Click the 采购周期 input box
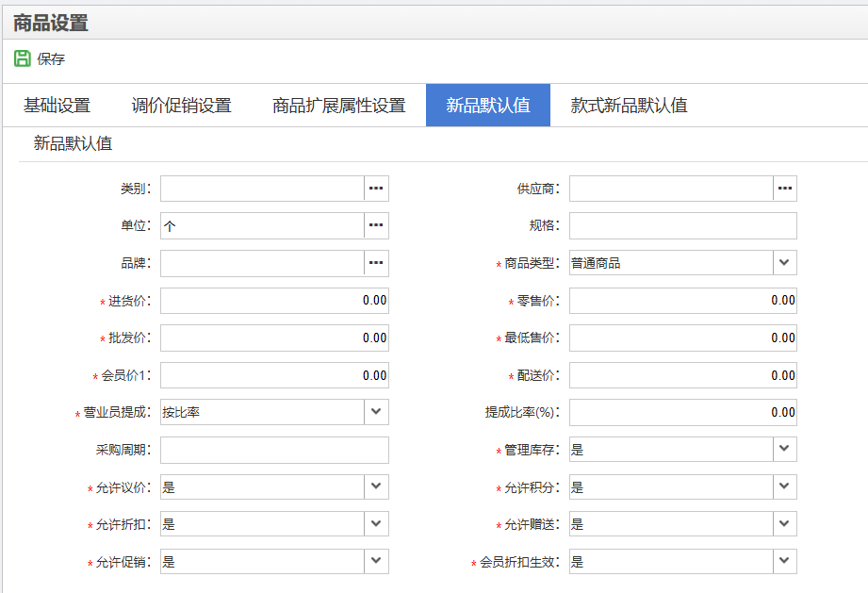 [273, 450]
